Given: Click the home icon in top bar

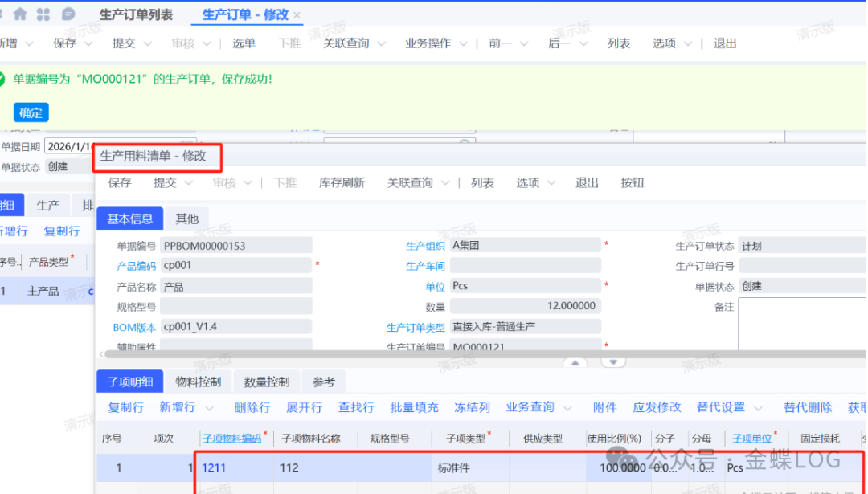Looking at the screenshot, I should 20,14.
